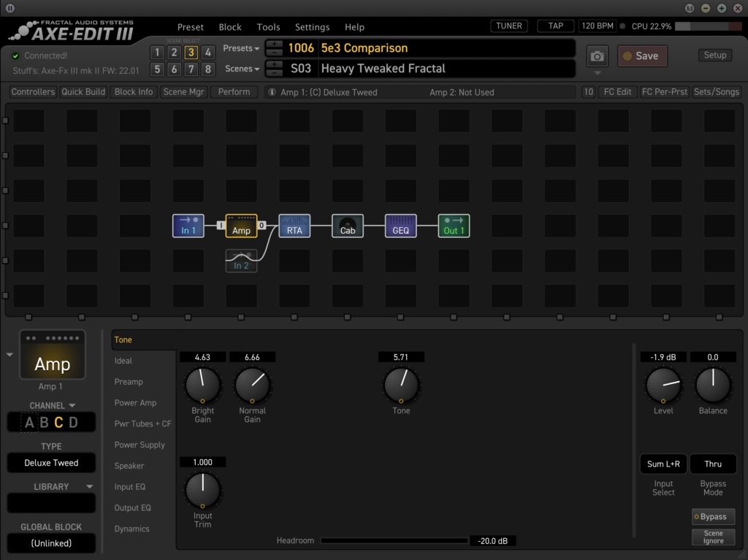This screenshot has height=560, width=748.
Task: Select scene 4 button
Action: click(x=208, y=53)
